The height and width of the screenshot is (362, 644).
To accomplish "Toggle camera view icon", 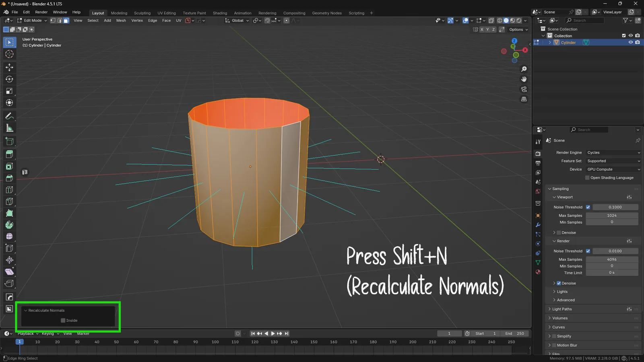I will [x=524, y=89].
